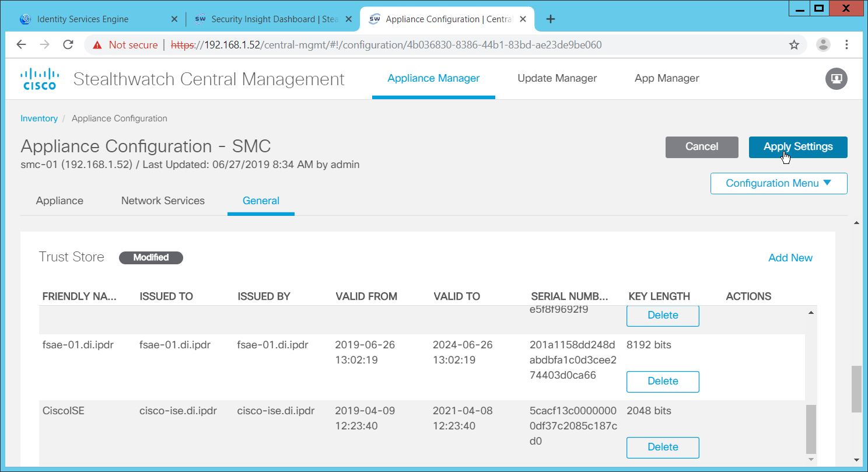This screenshot has height=472, width=868.
Task: Bookmark page using the star icon
Action: tap(794, 45)
